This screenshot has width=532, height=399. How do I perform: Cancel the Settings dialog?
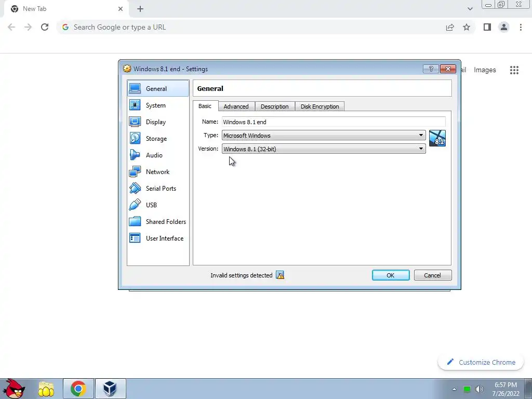click(433, 275)
